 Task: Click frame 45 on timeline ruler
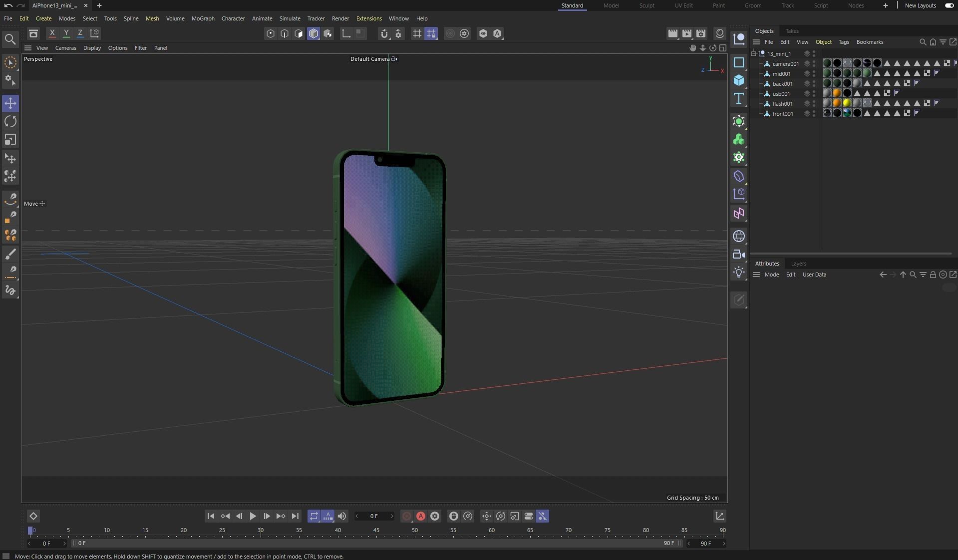[376, 530]
